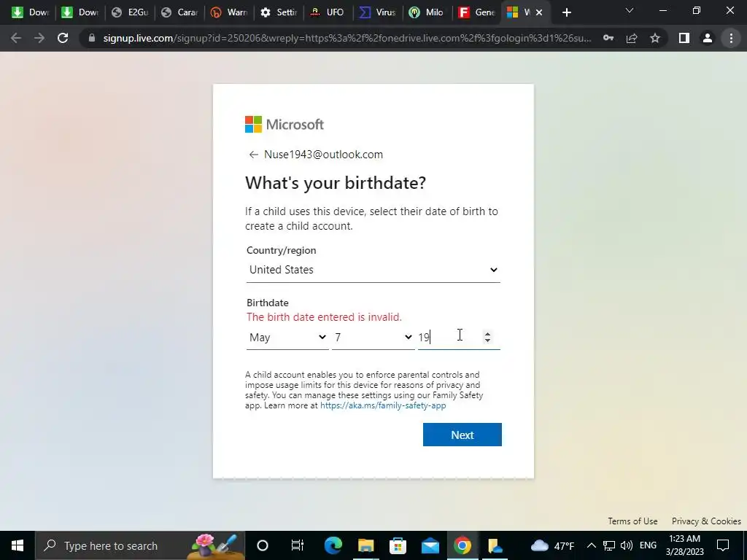Increase year with the up spinner arrow
The image size is (747, 560).
point(487,333)
